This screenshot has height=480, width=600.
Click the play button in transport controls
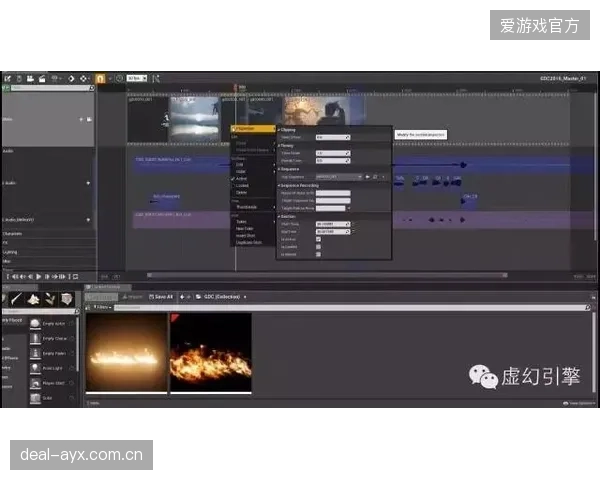[x=39, y=276]
